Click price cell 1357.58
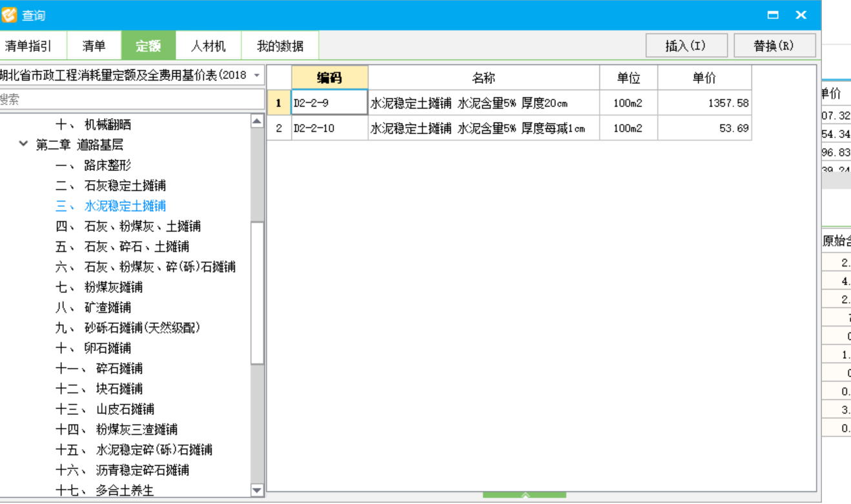Screen dimensions: 851x504 click(704, 103)
